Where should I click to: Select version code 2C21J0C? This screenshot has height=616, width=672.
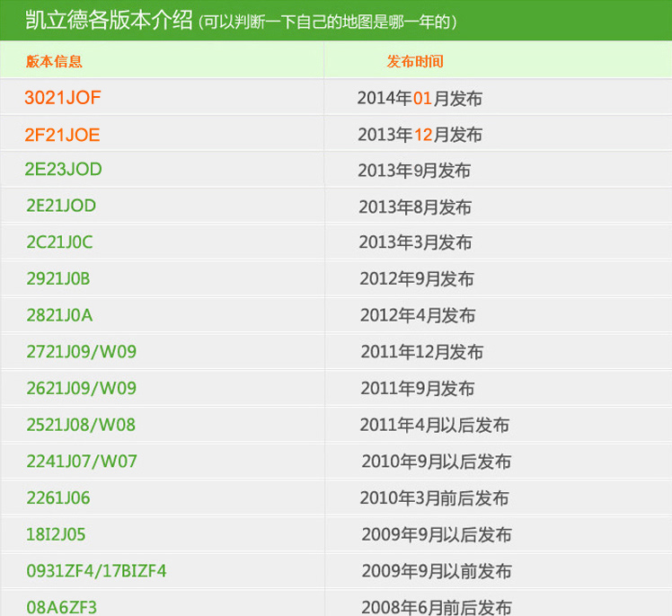click(x=59, y=242)
